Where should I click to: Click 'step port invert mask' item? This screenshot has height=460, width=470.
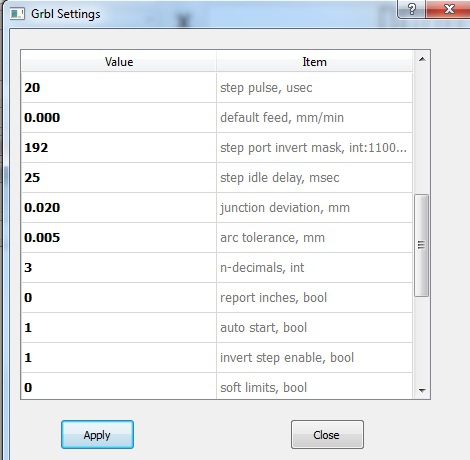315,148
